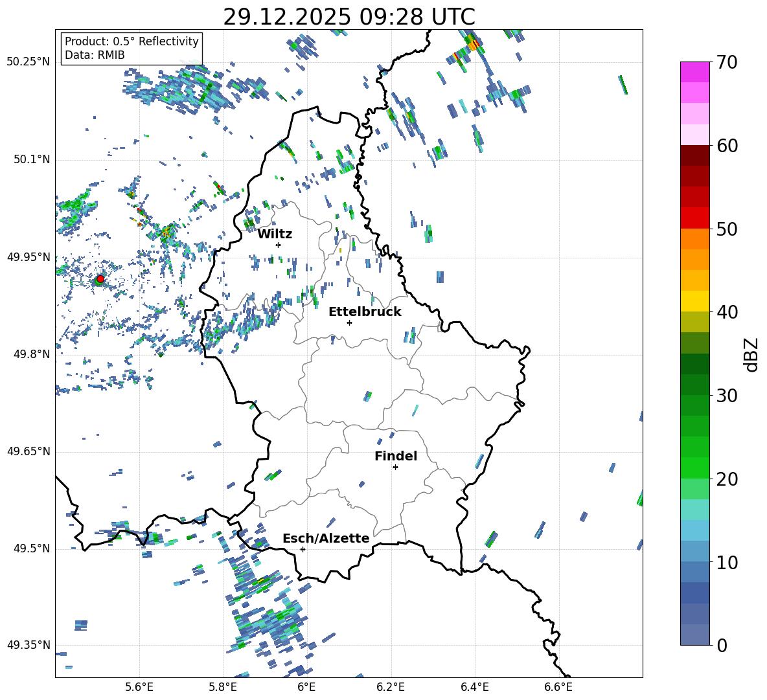This screenshot has height=700, width=767.
Task: Click the Ettelbruck city label
Action: click(364, 311)
